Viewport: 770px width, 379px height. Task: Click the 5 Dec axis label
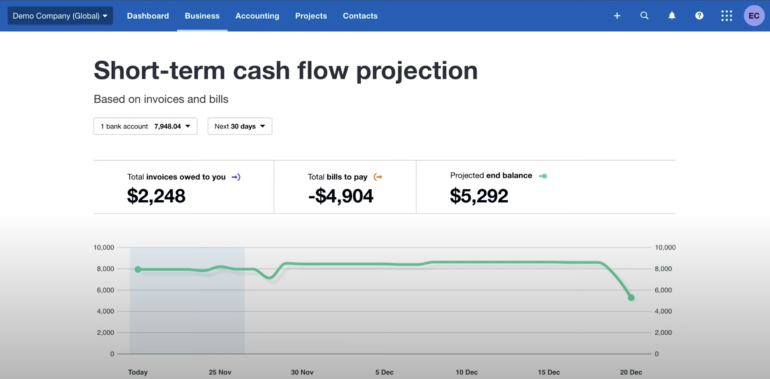point(384,372)
